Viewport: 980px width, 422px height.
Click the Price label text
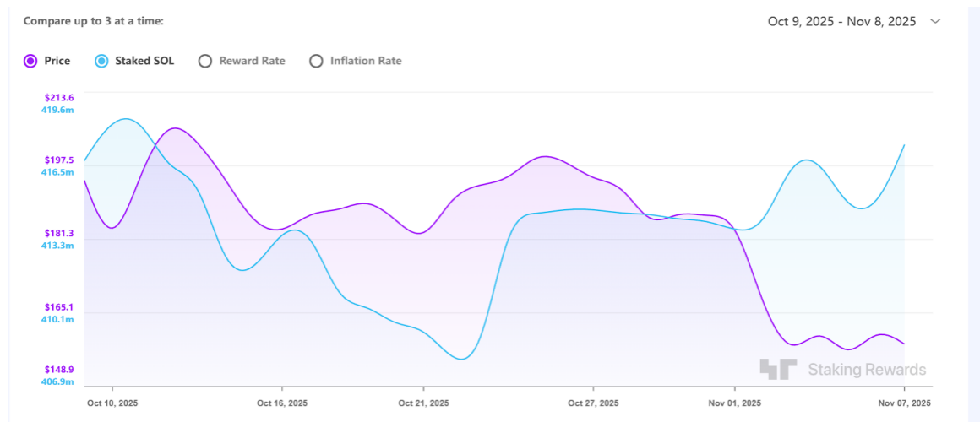coord(57,61)
